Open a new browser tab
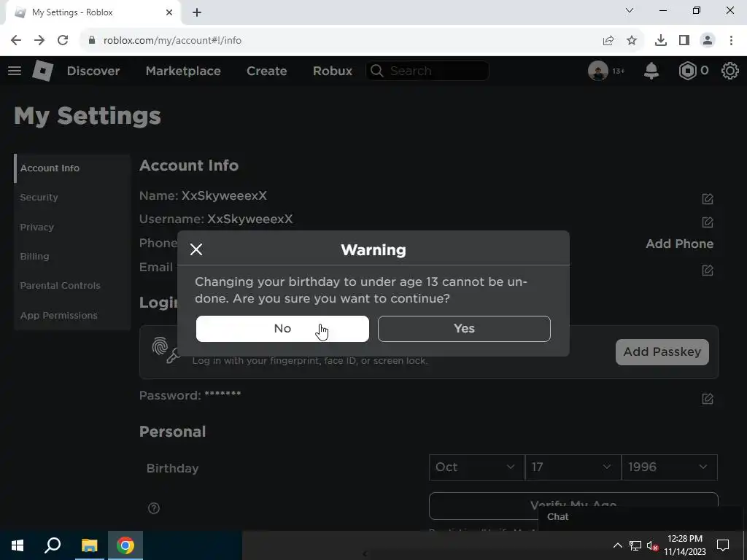 (x=197, y=13)
